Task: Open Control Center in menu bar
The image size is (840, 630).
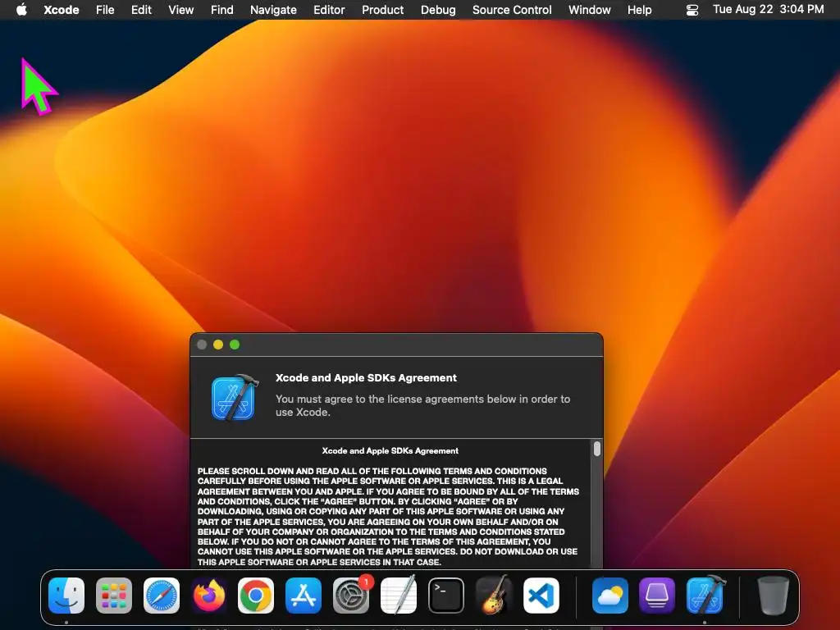Action: pyautogui.click(x=692, y=10)
